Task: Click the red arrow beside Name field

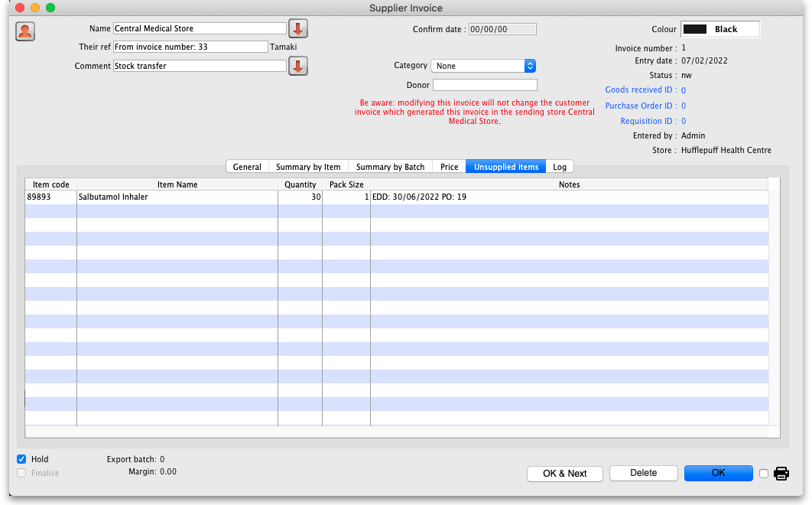Action: [x=297, y=29]
